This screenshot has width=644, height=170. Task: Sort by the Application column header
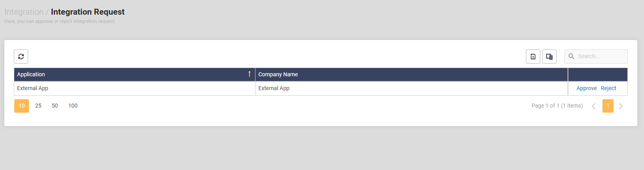(31, 74)
